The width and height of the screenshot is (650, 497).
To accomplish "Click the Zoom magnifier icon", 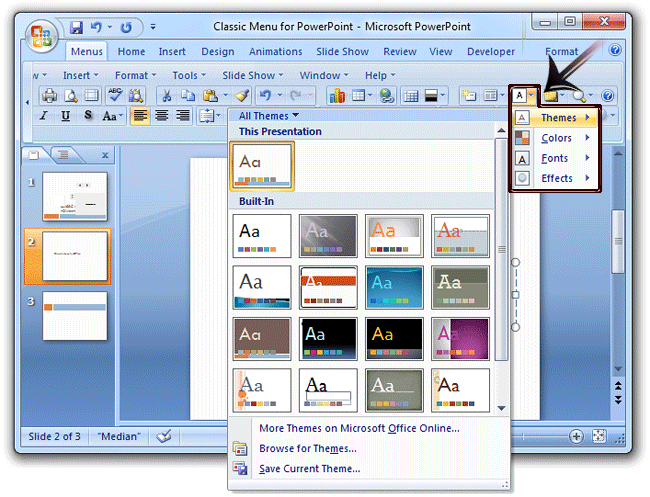I will pos(579,96).
